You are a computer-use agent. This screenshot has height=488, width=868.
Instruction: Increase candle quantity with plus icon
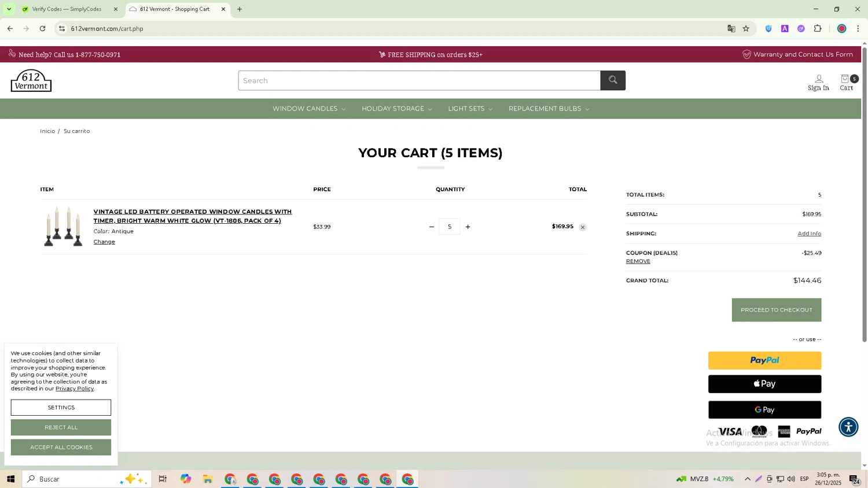pyautogui.click(x=468, y=227)
